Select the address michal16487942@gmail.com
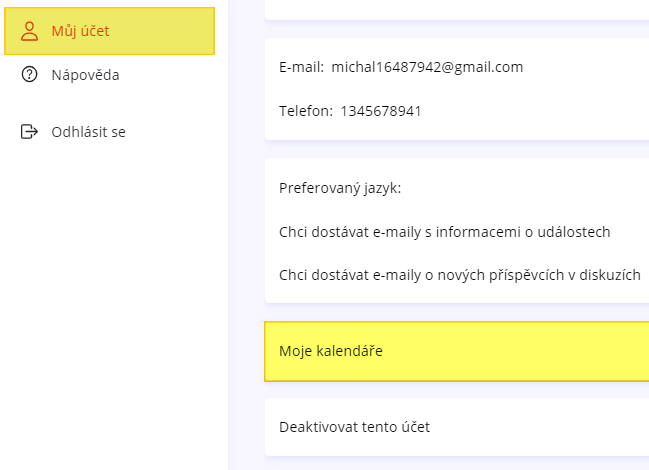 [427, 67]
